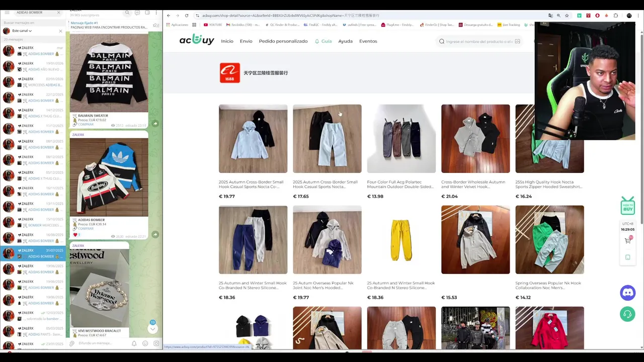
Task: Open ZALERX search result dated 02/01/2026
Action: click(33, 82)
